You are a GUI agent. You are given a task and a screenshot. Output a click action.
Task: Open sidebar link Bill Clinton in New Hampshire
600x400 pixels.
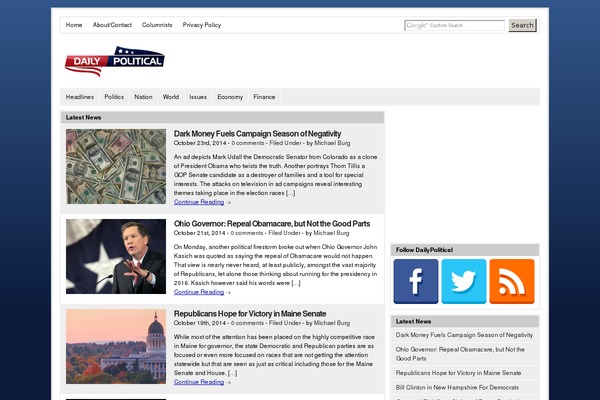(457, 387)
